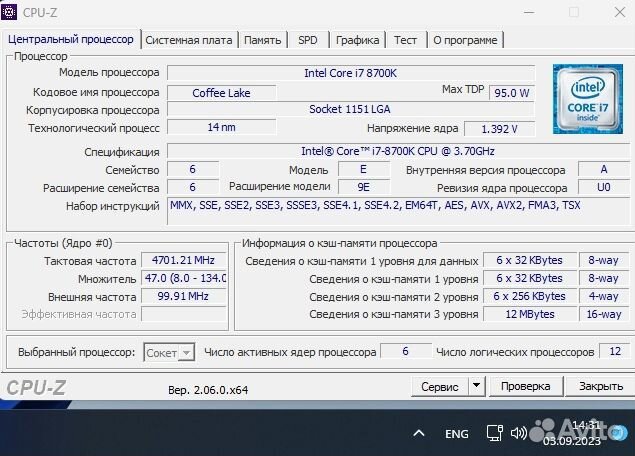Screen dimensions: 635x456
Task: Click the Intel Core i7 logo badge
Action: click(x=588, y=99)
